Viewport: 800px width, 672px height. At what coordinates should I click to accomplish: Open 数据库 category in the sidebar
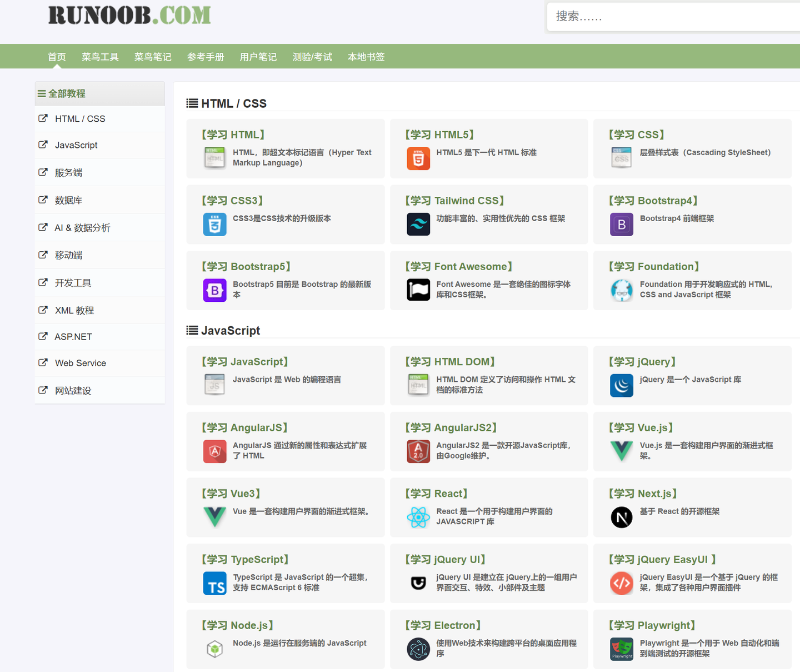click(100, 200)
